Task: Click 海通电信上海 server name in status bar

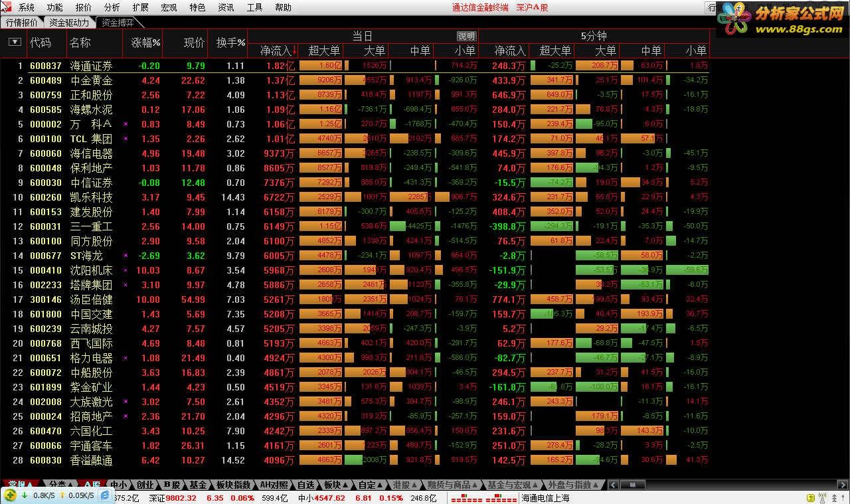Action: [x=546, y=498]
